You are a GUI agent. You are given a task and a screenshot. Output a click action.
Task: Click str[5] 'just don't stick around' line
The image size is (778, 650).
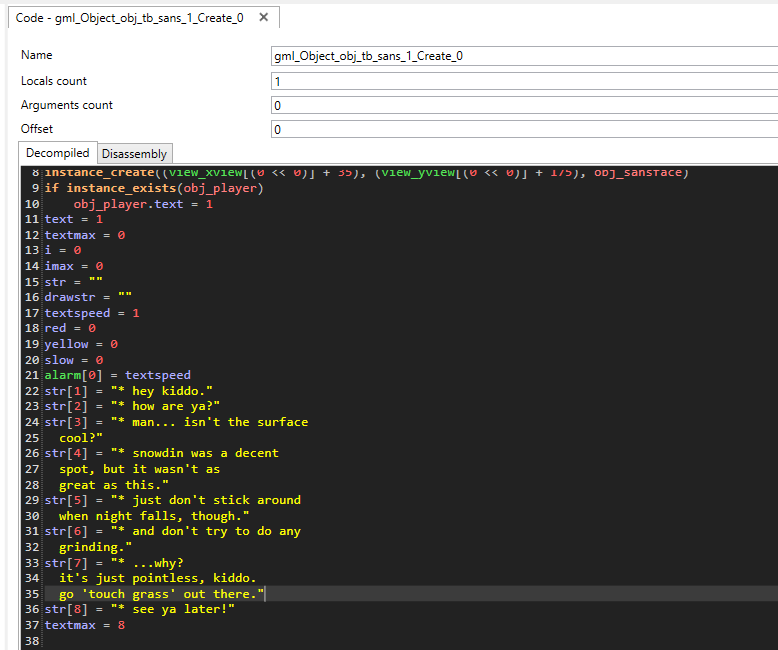click(172, 500)
